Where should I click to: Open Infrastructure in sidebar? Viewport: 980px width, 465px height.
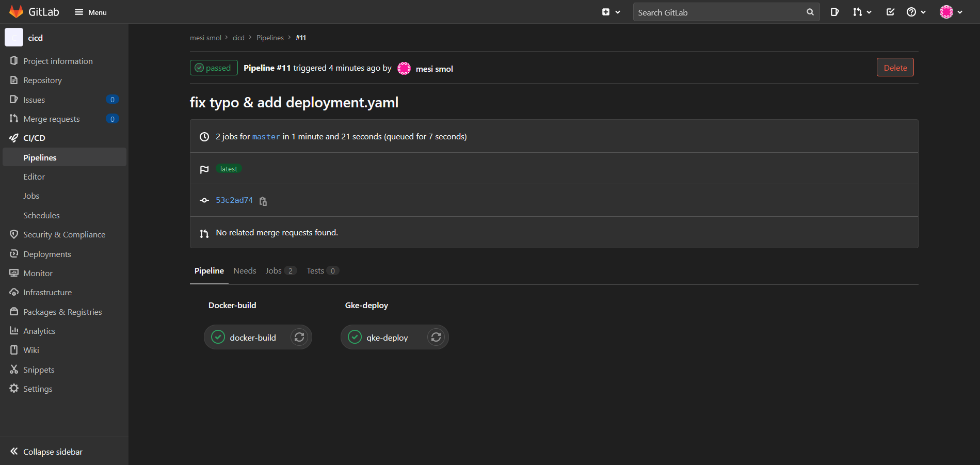click(65, 293)
